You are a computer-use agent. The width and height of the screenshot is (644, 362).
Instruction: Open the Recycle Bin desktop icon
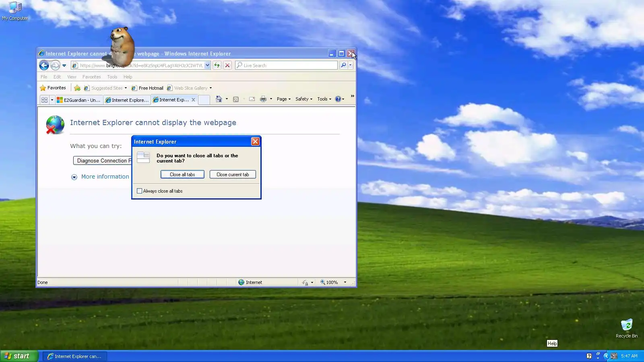(627, 328)
